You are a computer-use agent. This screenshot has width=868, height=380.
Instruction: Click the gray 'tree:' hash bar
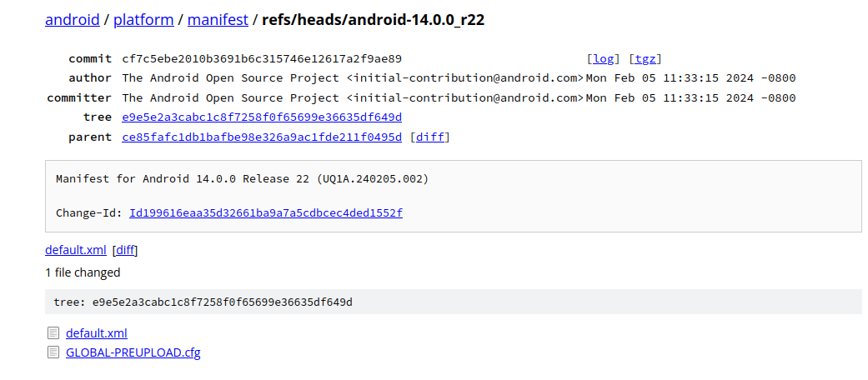(453, 302)
